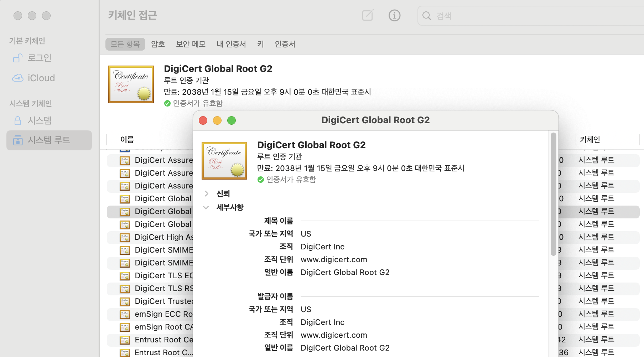This screenshot has width=644, height=357.
Task: Click the certificate icon of DigiCert TLS RS row
Action: [125, 289]
